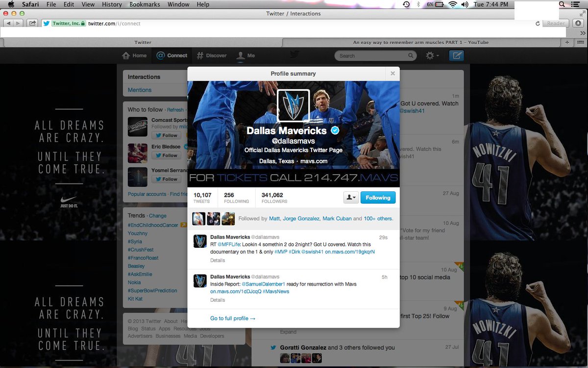
Task: Follow Eric Bledsoe suggestion
Action: [x=166, y=156]
